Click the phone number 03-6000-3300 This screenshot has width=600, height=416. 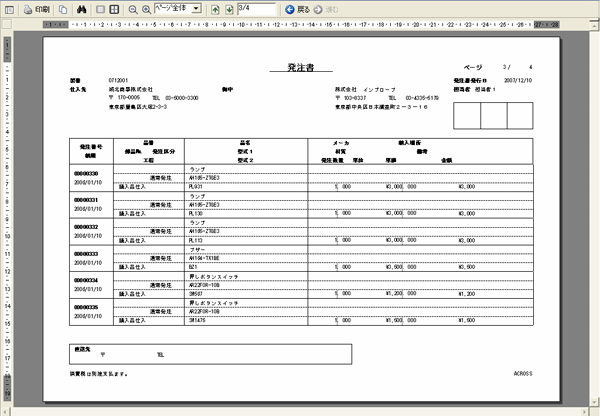[x=182, y=98]
